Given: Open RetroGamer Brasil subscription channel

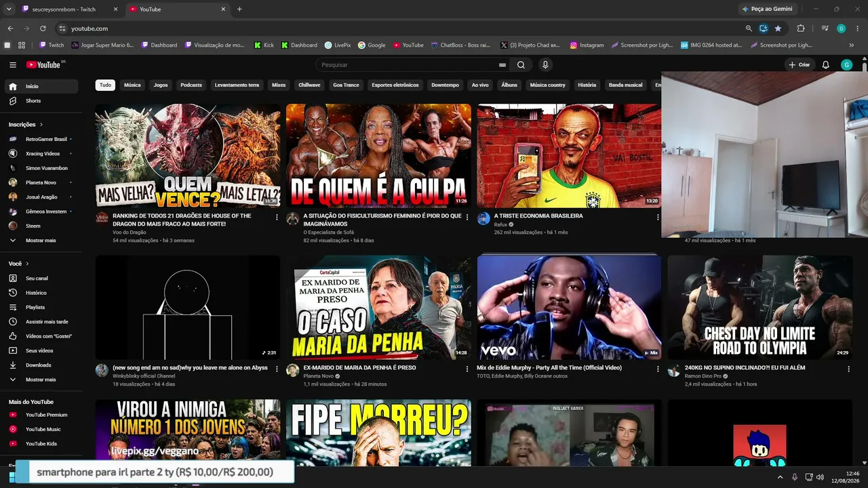Looking at the screenshot, I should [41, 140].
